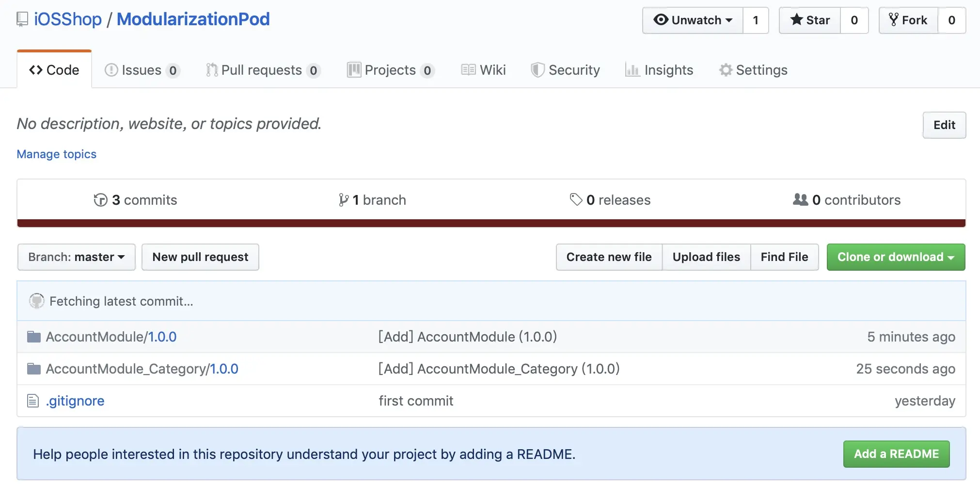Click the avatar beside Fetching latest commit
980x489 pixels.
(37, 301)
